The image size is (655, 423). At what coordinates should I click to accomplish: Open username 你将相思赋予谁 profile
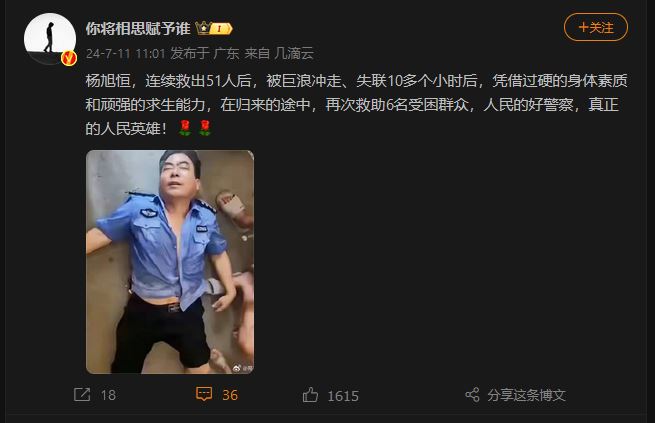(x=138, y=28)
